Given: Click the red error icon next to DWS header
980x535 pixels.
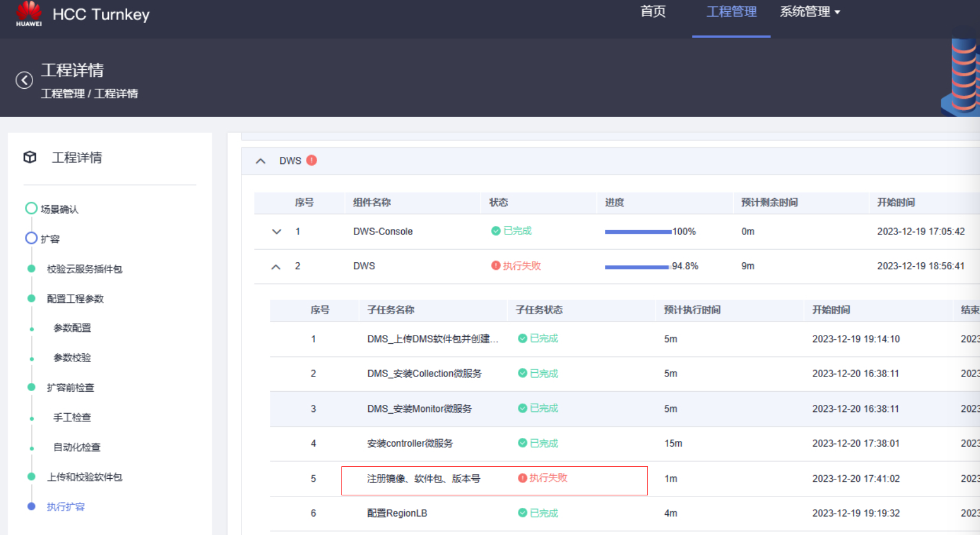Looking at the screenshot, I should 312,160.
